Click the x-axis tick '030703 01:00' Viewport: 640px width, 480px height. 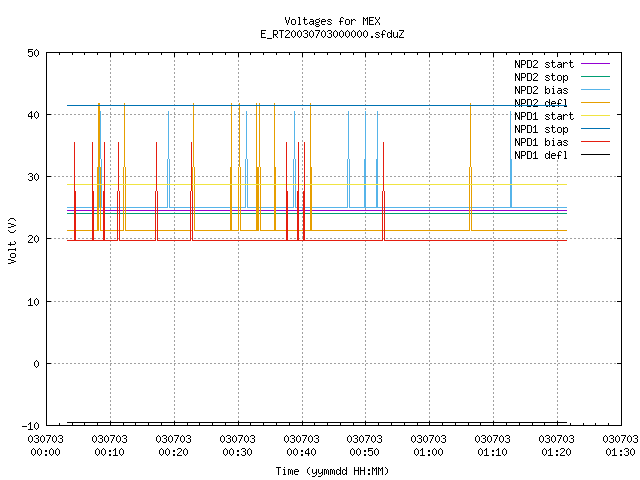click(429, 446)
